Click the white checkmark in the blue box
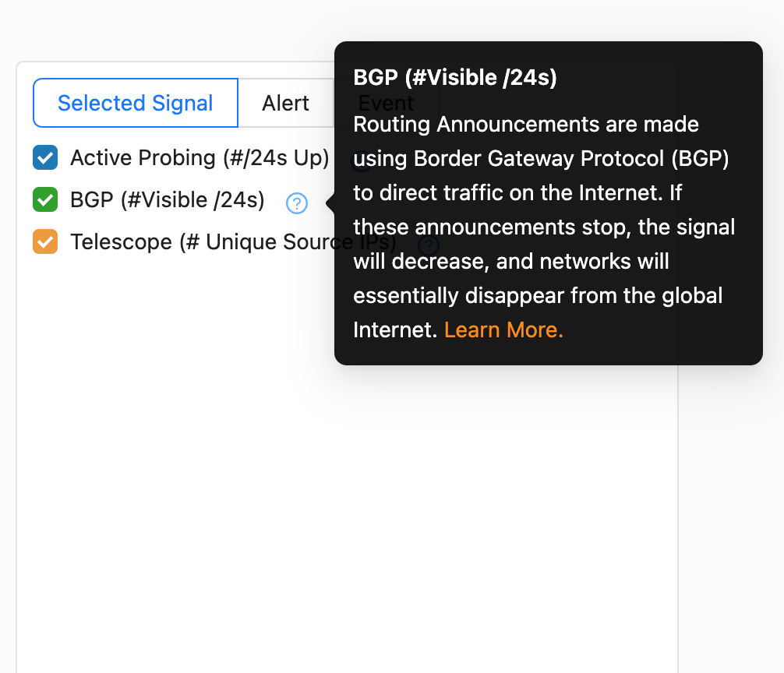Screen dimensions: 784x673 (45, 158)
